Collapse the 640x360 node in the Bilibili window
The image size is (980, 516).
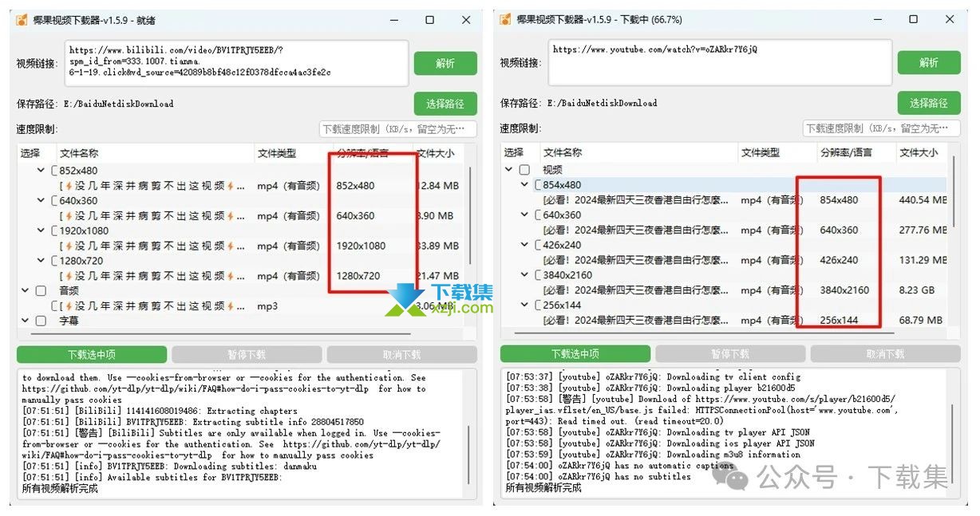coord(41,201)
